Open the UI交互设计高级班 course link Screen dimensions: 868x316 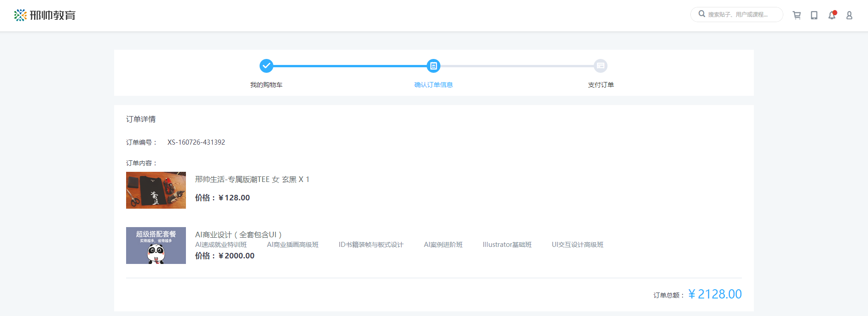(577, 245)
